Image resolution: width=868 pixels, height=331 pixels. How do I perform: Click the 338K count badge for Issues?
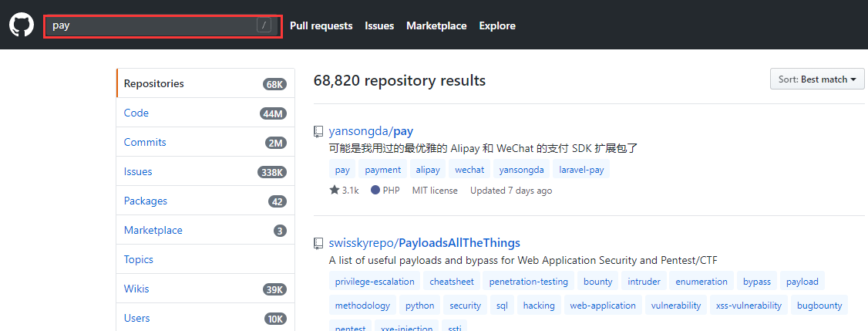tap(272, 172)
